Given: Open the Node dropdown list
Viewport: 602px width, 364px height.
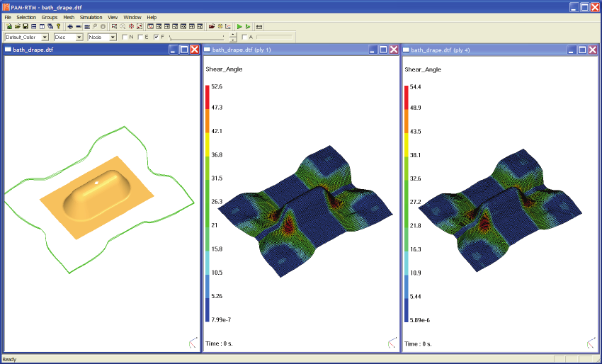Looking at the screenshot, I should [x=113, y=37].
